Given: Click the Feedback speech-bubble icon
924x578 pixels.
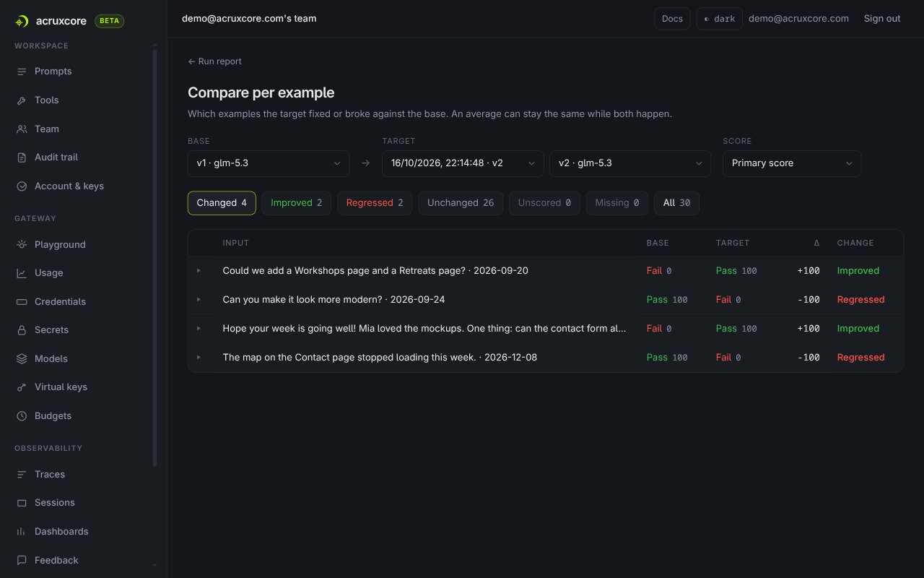Looking at the screenshot, I should [x=22, y=561].
